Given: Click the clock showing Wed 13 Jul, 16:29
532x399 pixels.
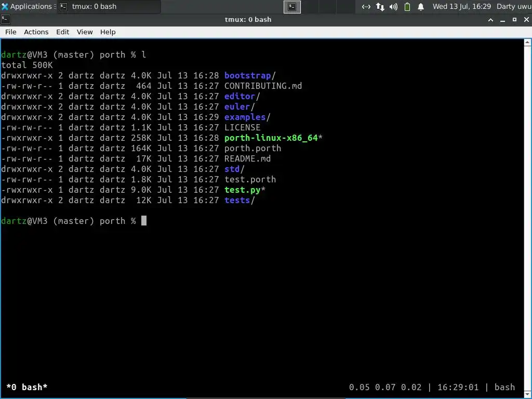Looking at the screenshot, I should point(461,6).
